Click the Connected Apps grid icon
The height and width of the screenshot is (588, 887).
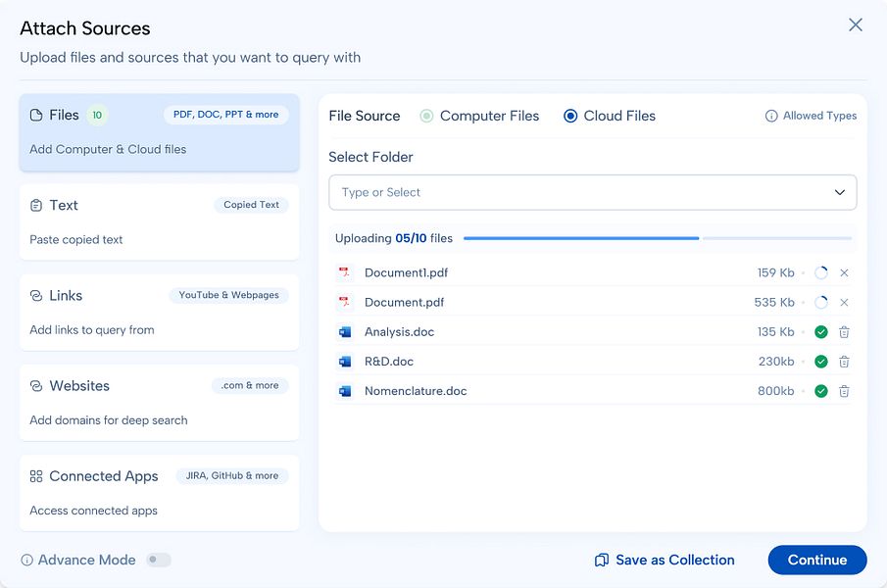click(x=36, y=476)
